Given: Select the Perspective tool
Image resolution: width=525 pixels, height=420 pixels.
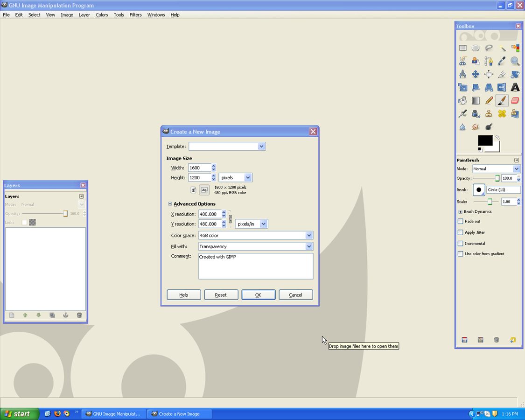Looking at the screenshot, I should point(489,87).
